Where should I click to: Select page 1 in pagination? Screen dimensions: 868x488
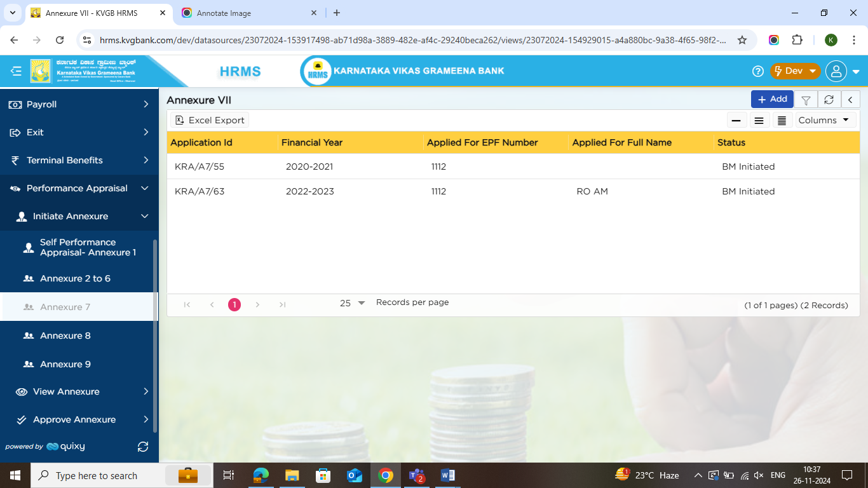point(234,304)
